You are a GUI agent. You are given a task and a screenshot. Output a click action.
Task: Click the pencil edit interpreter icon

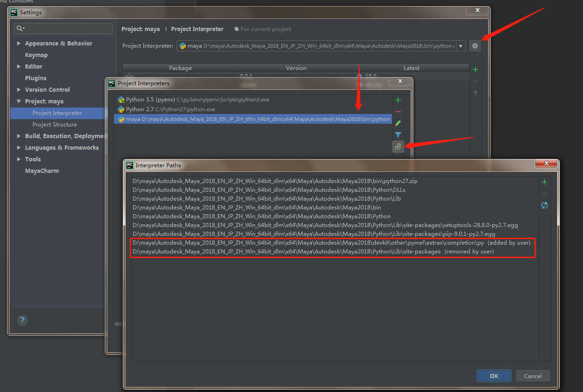398,123
